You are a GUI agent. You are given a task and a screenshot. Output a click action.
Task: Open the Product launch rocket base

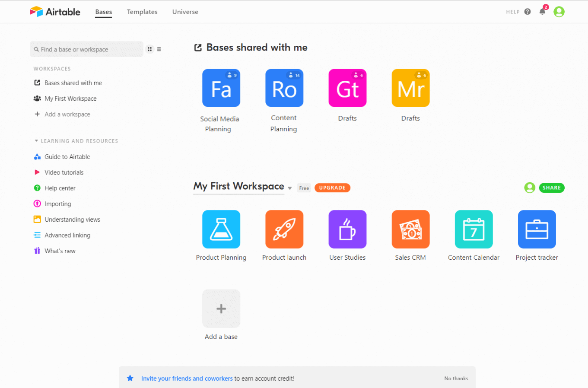(284, 229)
